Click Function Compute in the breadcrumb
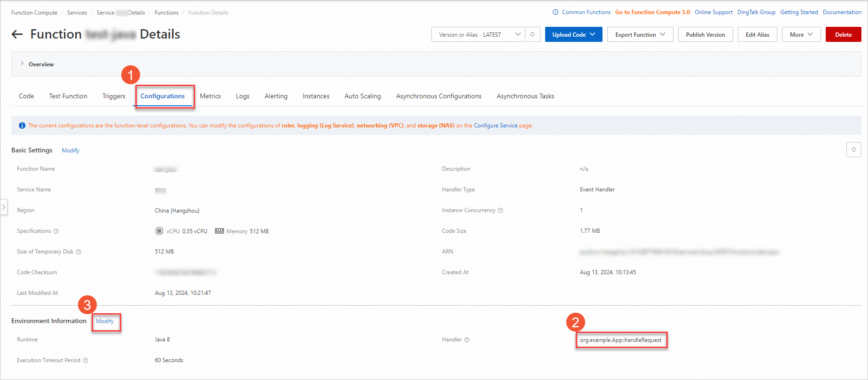The height and width of the screenshot is (380, 868). pos(34,13)
